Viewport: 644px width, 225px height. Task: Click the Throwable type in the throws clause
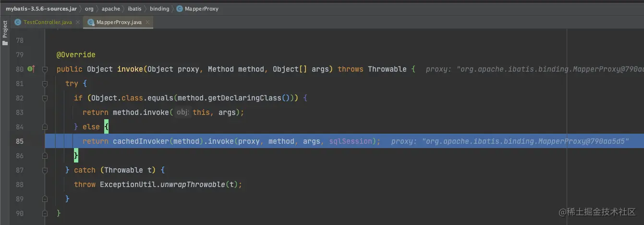pos(388,69)
